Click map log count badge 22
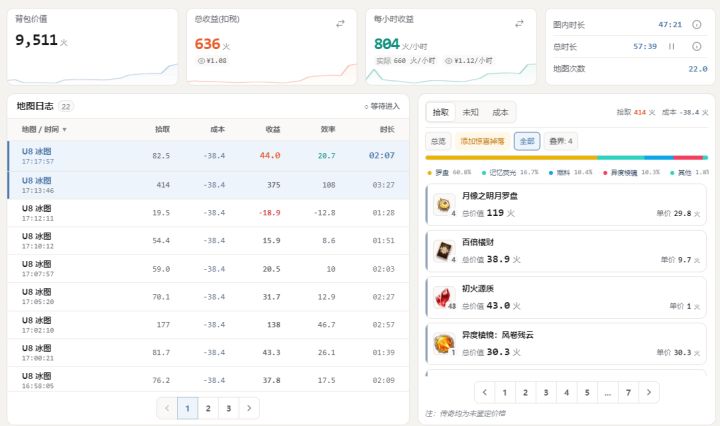The image size is (720, 426). pos(66,106)
